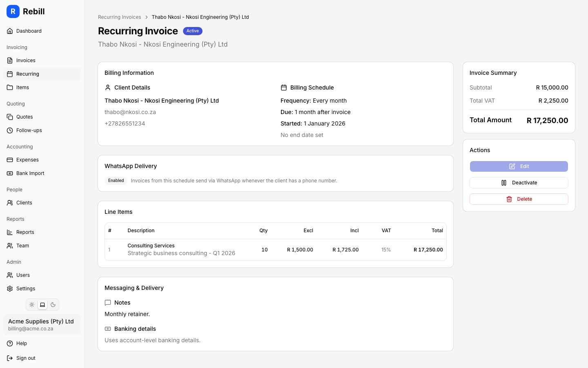Follow the Recurring Invoices breadcrumb link
588x368 pixels.
point(119,17)
